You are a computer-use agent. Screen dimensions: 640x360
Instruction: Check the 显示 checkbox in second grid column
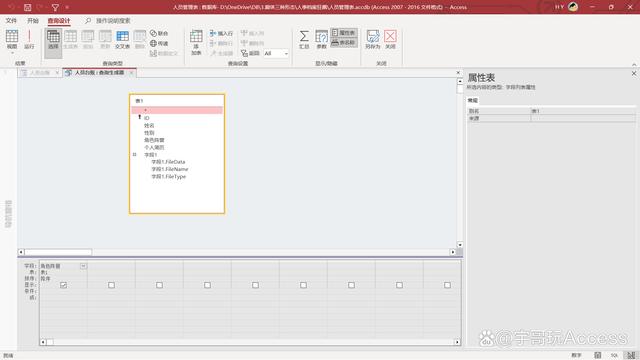click(111, 285)
